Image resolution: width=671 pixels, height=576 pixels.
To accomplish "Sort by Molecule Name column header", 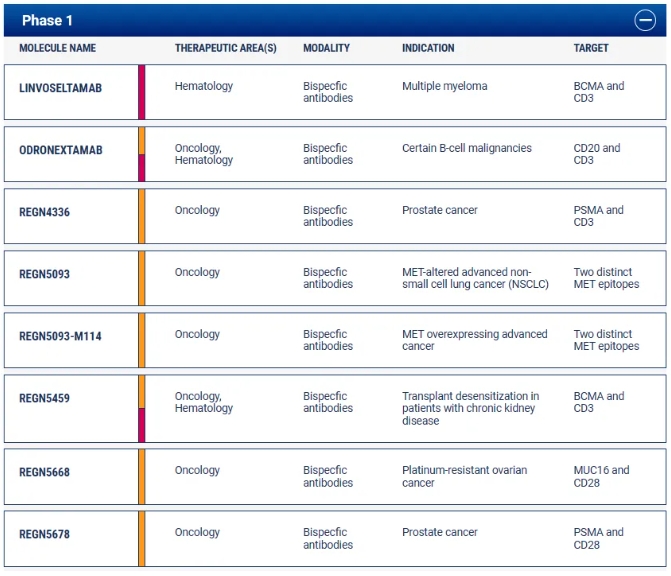I will click(57, 48).
